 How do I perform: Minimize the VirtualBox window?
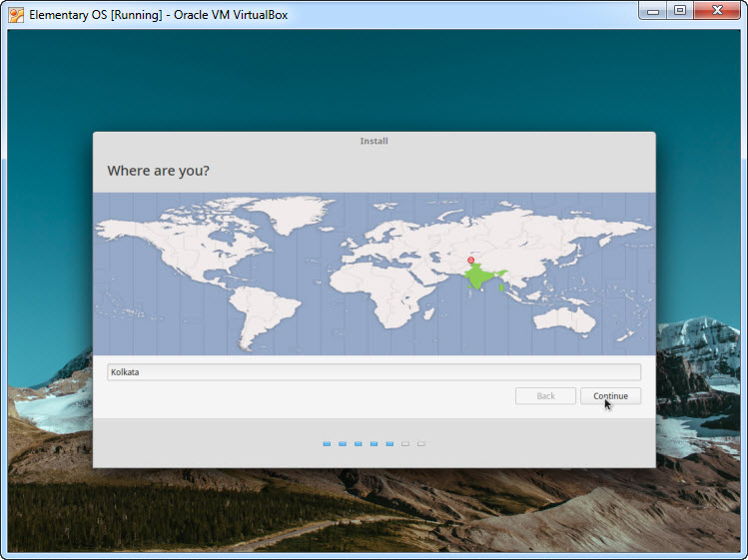coord(653,11)
